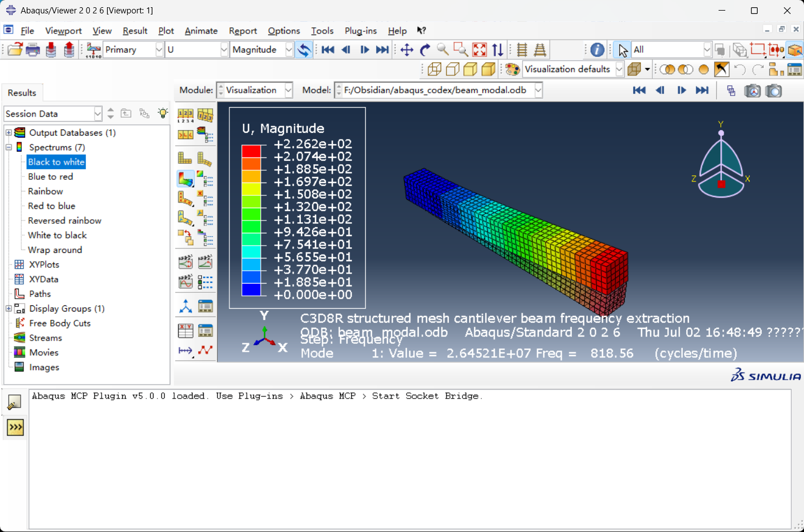This screenshot has width=804, height=532.
Task: Click Plot Contours on Deformed Shape icon
Action: point(185,179)
